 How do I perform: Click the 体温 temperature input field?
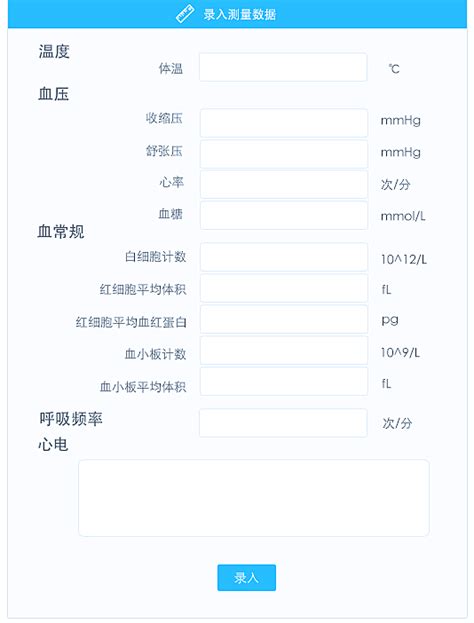tap(283, 67)
